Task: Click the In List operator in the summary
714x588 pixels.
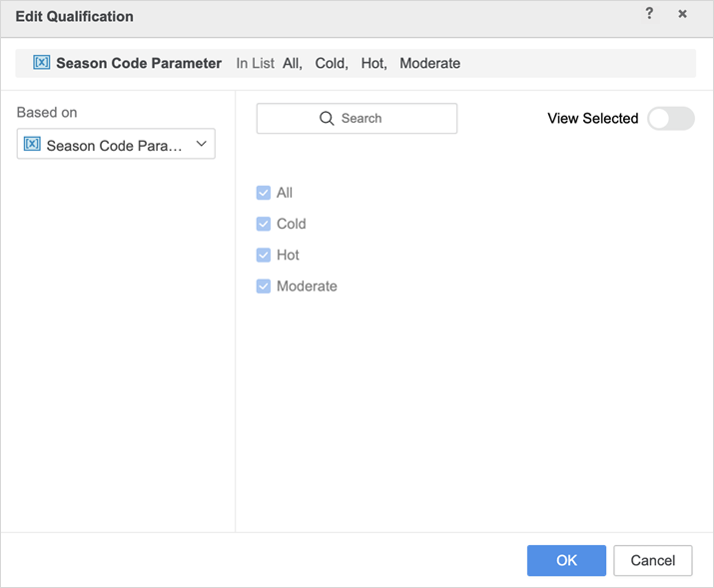Action: point(255,63)
